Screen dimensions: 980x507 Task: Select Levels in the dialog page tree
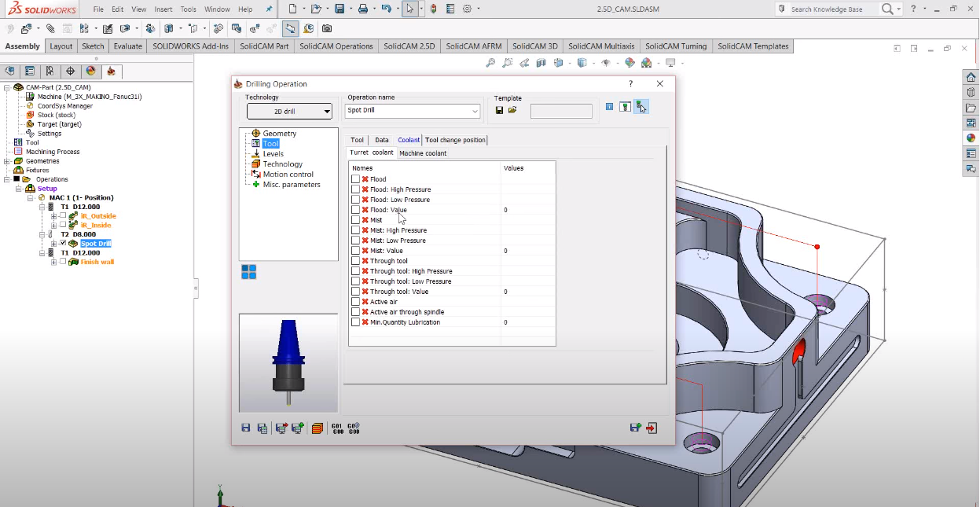pos(273,154)
